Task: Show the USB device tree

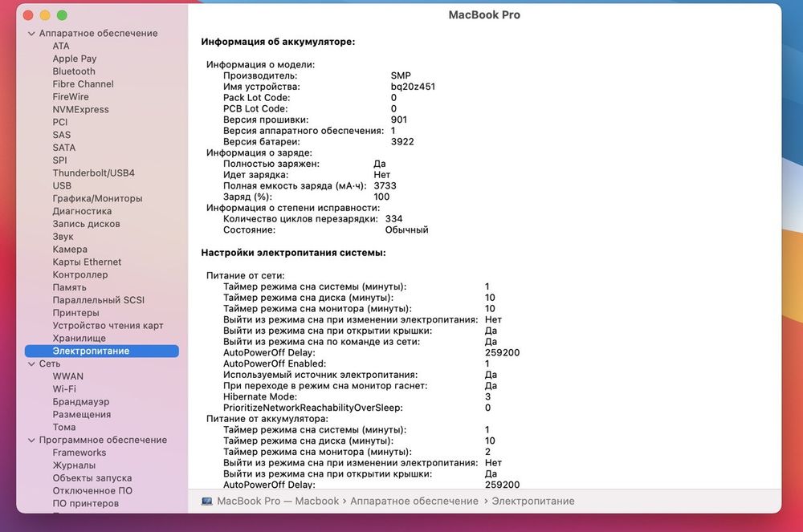Action: point(62,185)
